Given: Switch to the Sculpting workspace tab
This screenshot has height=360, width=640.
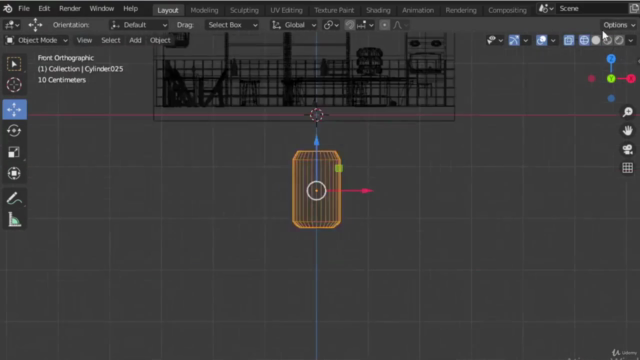Looking at the screenshot, I should [244, 10].
